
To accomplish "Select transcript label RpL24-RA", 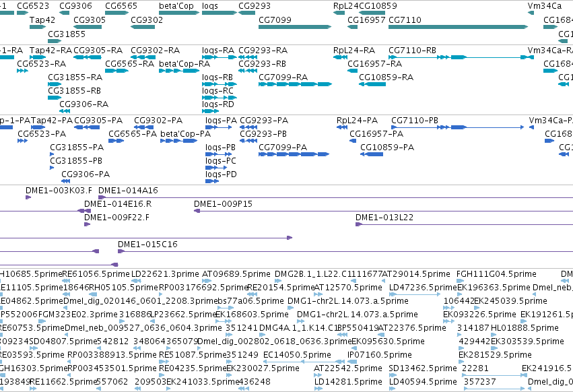I will [x=354, y=50].
